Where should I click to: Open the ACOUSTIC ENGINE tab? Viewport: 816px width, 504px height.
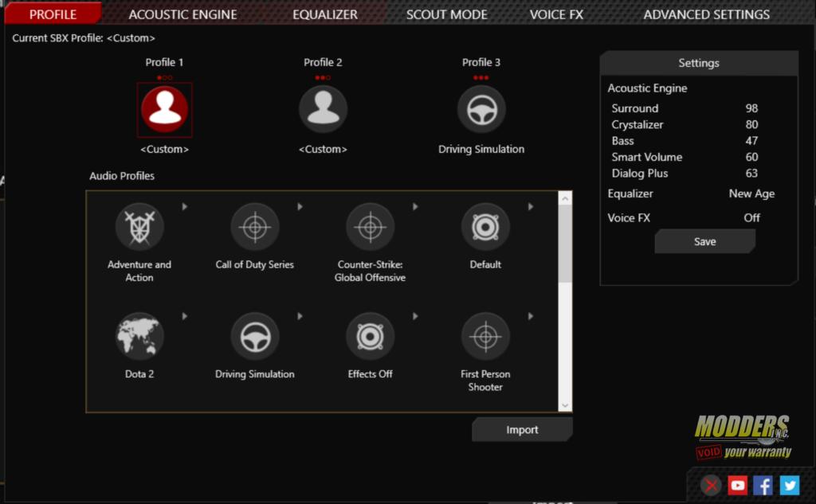coord(182,14)
